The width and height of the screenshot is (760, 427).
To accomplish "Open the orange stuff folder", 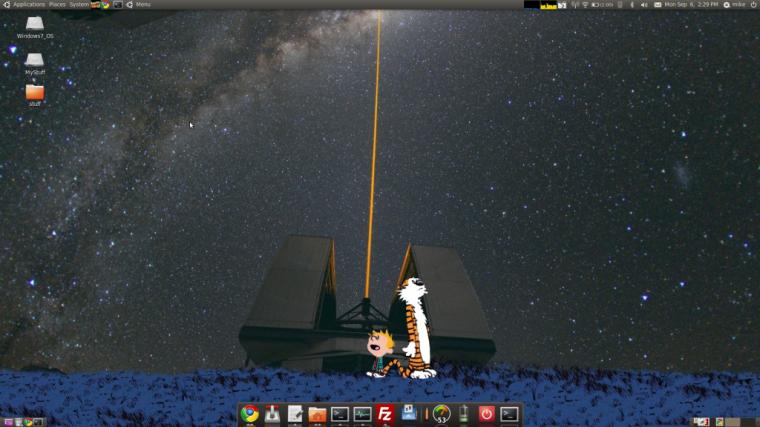I will pos(34,95).
